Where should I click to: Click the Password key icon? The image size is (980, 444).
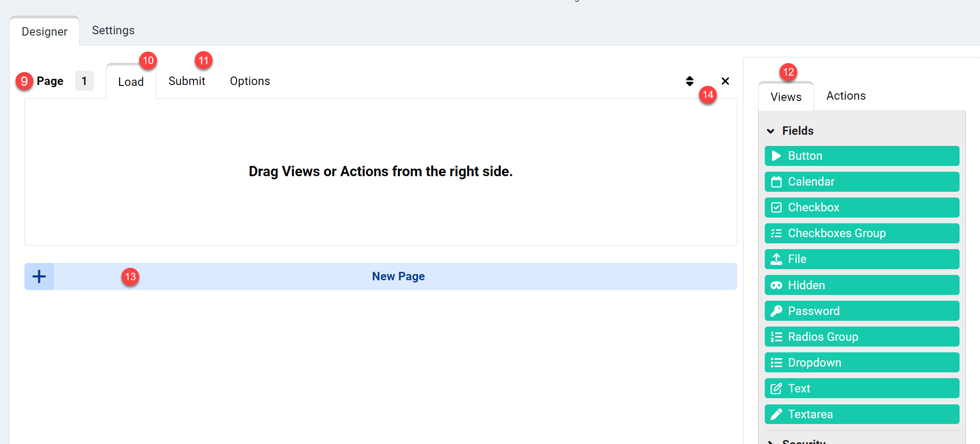(x=776, y=311)
